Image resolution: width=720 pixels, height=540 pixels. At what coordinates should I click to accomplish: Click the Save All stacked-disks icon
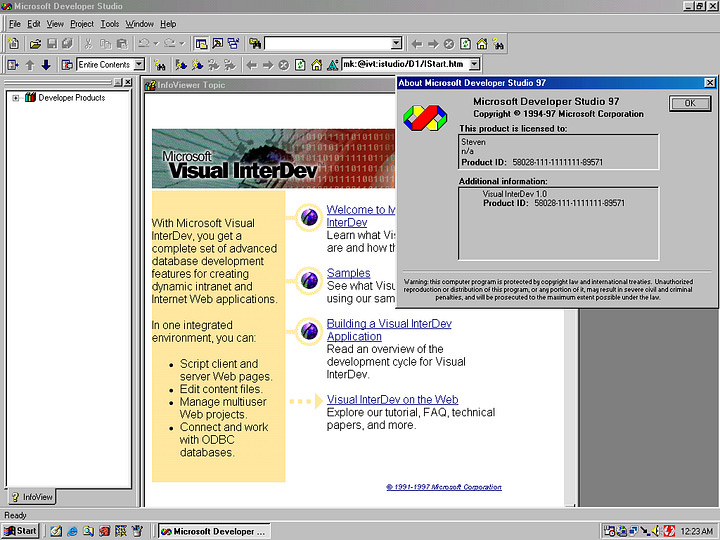pos(68,44)
